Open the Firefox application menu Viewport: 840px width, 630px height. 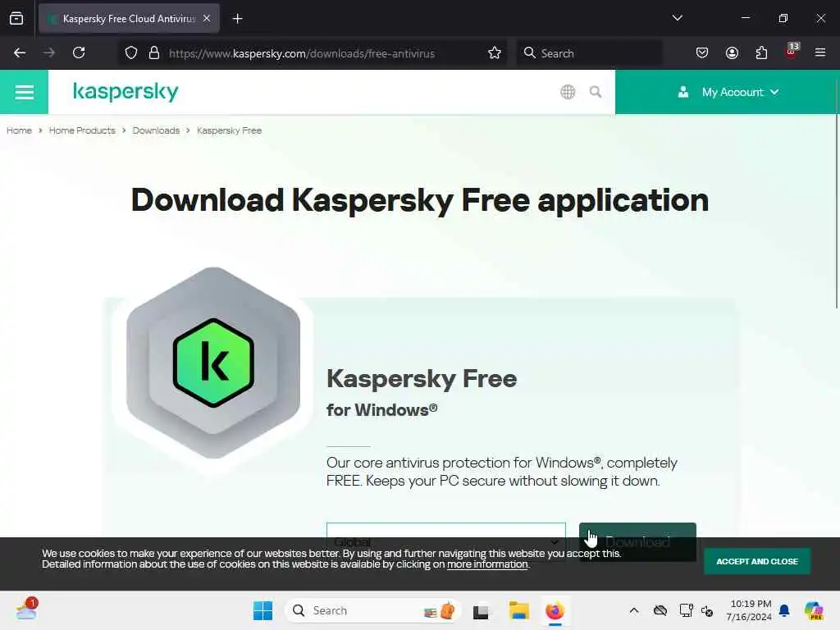coord(820,52)
